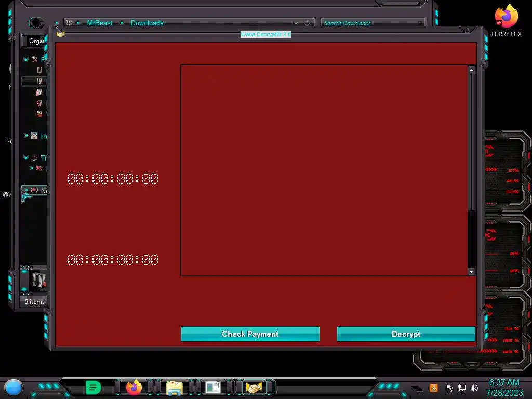The width and height of the screenshot is (532, 399).
Task: Click the home icon in the Explorer tree
Action: [34, 136]
